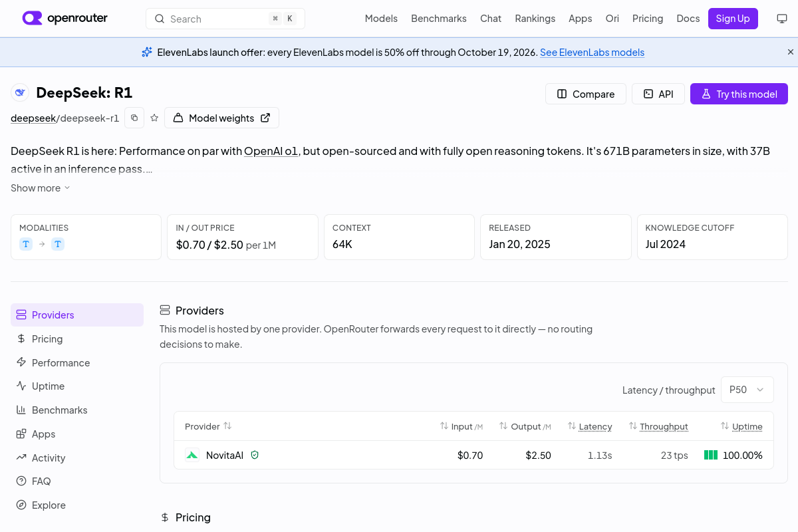Click the Jan 20, 2025 release date
The image size is (798, 532).
pyautogui.click(x=520, y=244)
